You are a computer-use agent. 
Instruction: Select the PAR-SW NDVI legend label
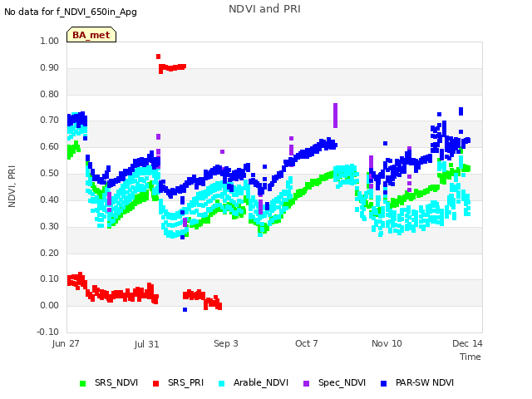pos(425,382)
